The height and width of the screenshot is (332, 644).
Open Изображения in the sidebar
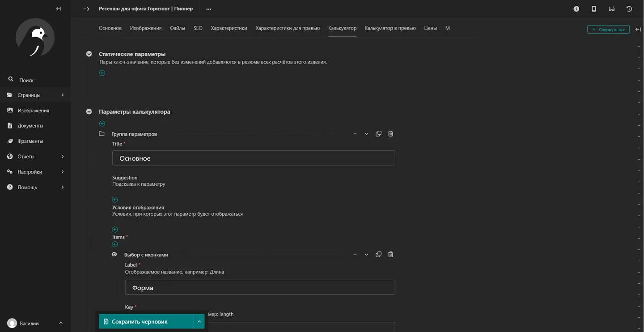coord(35,111)
